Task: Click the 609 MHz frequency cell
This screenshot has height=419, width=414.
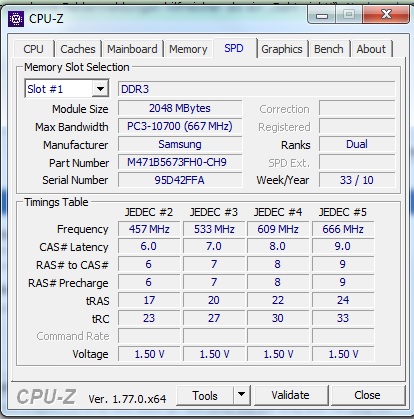Action: 278,229
